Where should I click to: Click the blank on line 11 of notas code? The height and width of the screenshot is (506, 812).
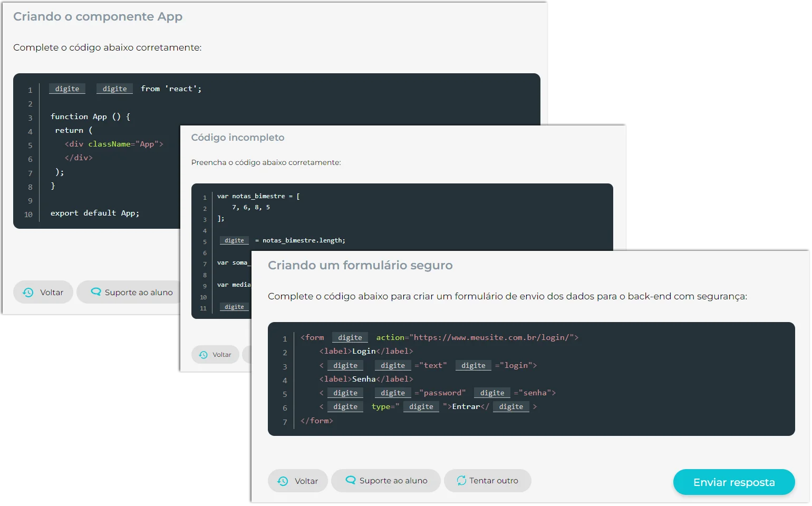pyautogui.click(x=234, y=307)
